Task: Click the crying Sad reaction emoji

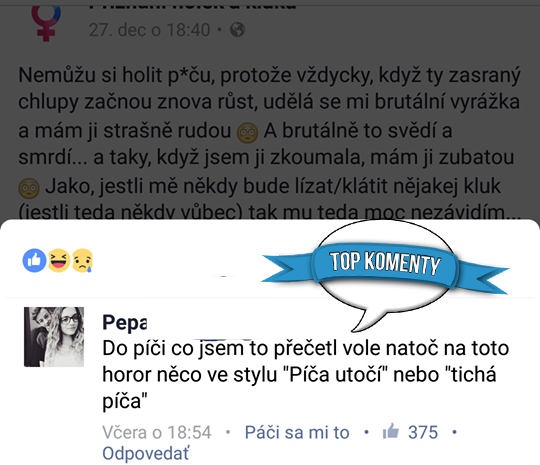Action: point(82,260)
